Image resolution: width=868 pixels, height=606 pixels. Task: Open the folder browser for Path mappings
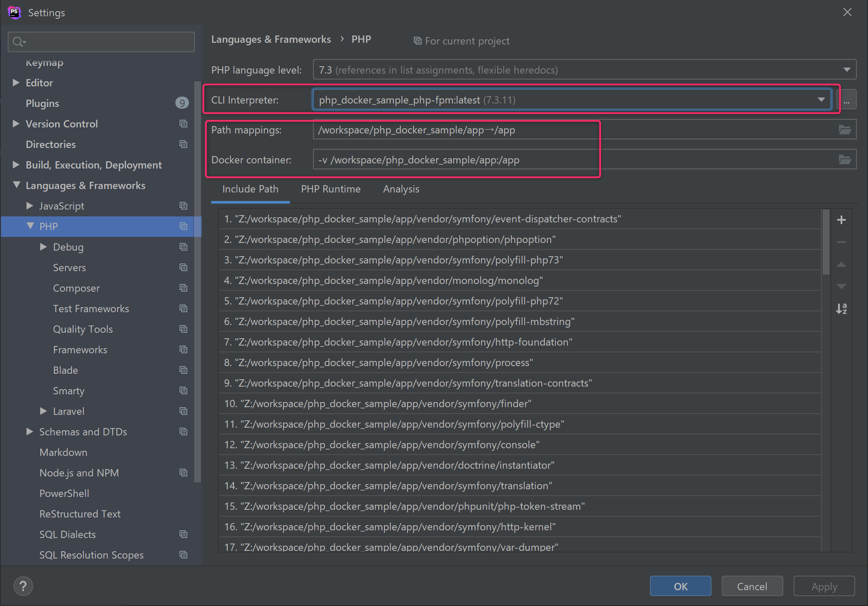click(845, 129)
